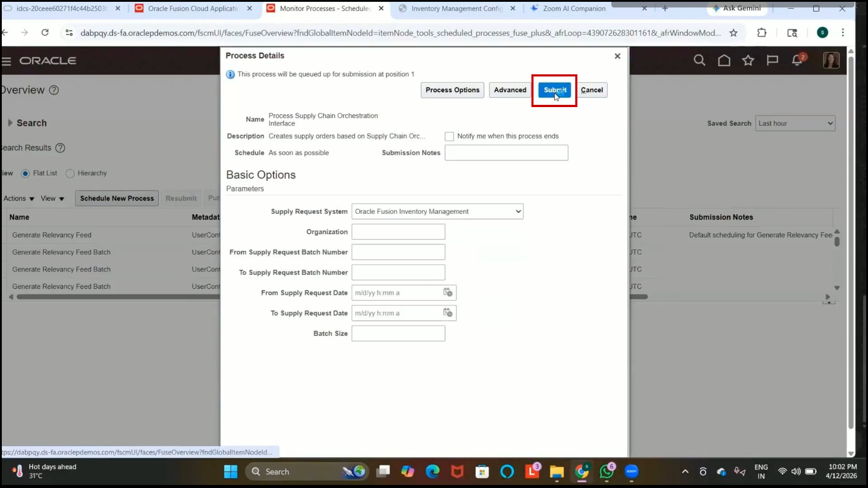Expand the Search section triangle

[10, 123]
